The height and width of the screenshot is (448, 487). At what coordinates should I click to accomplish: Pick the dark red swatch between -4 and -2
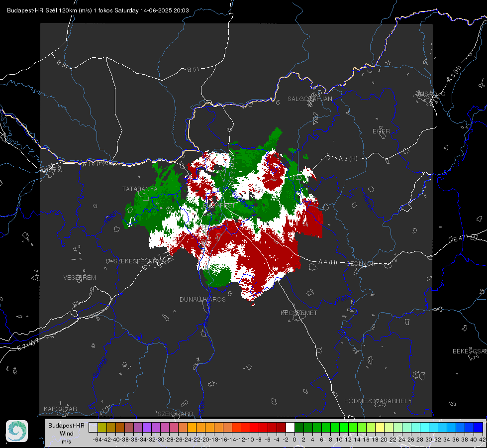(x=281, y=427)
